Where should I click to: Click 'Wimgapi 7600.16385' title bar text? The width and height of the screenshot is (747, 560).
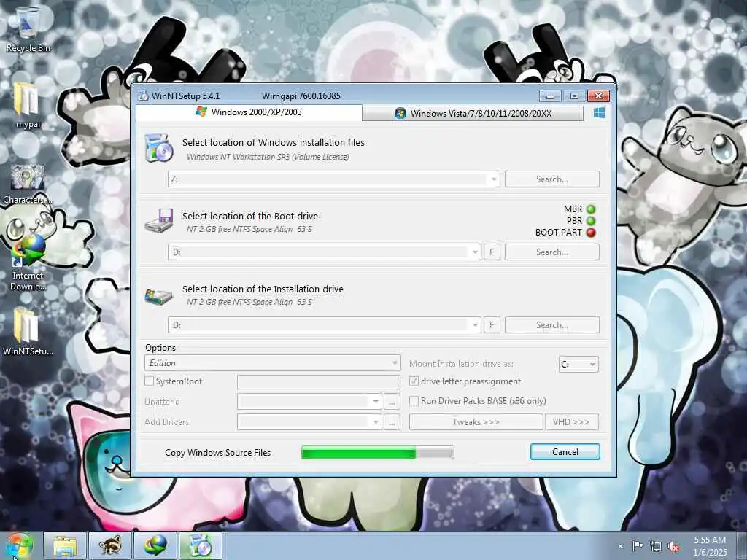301,96
